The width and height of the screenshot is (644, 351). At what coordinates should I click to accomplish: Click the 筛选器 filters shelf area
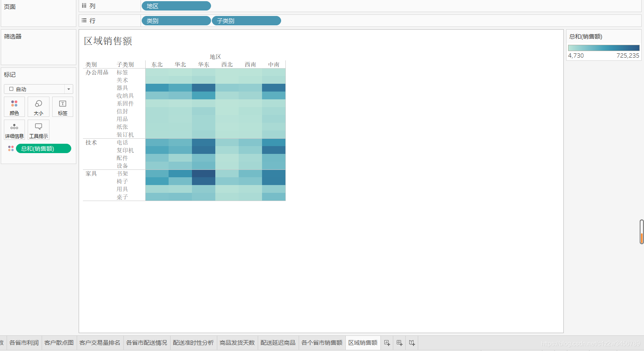39,47
